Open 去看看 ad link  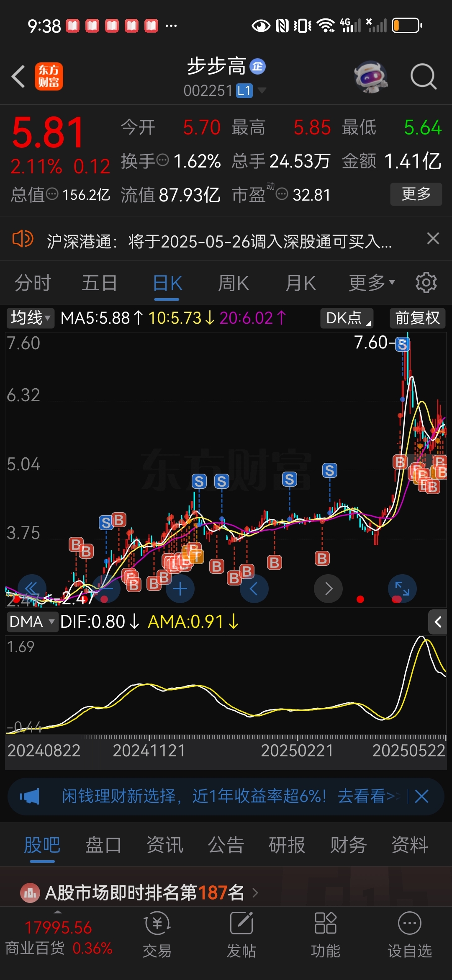pyautogui.click(x=368, y=796)
